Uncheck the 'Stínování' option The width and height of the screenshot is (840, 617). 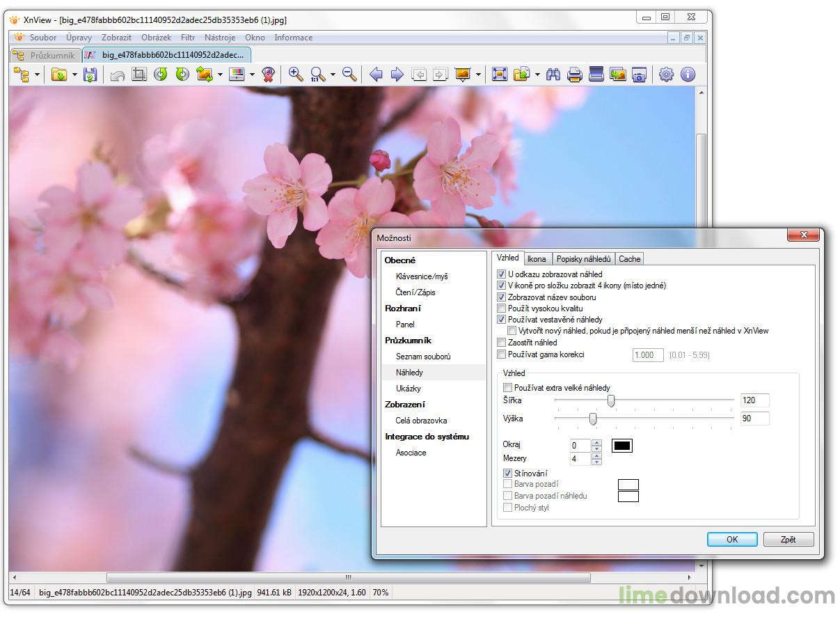(508, 473)
